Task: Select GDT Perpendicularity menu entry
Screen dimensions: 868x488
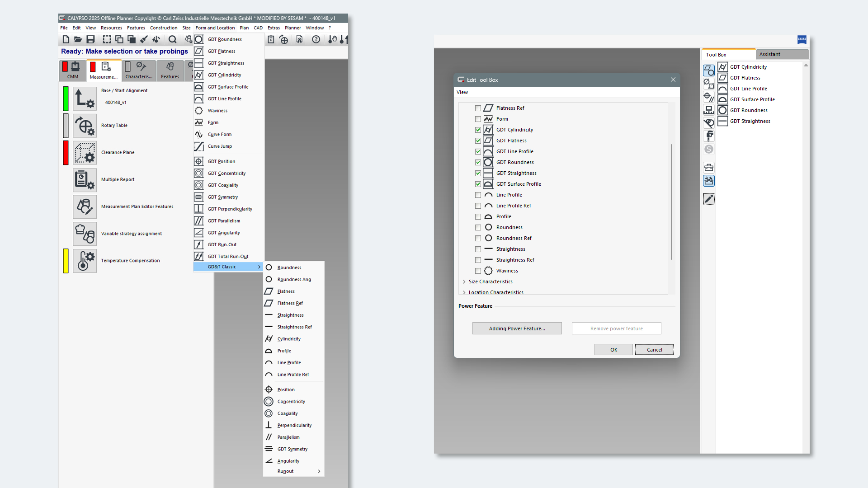Action: point(230,209)
